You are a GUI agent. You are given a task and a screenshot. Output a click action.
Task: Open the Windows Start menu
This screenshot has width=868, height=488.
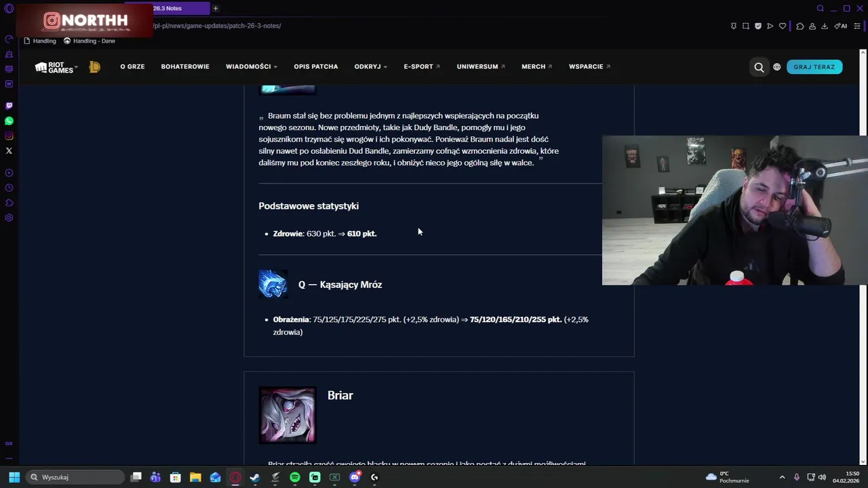[14, 477]
